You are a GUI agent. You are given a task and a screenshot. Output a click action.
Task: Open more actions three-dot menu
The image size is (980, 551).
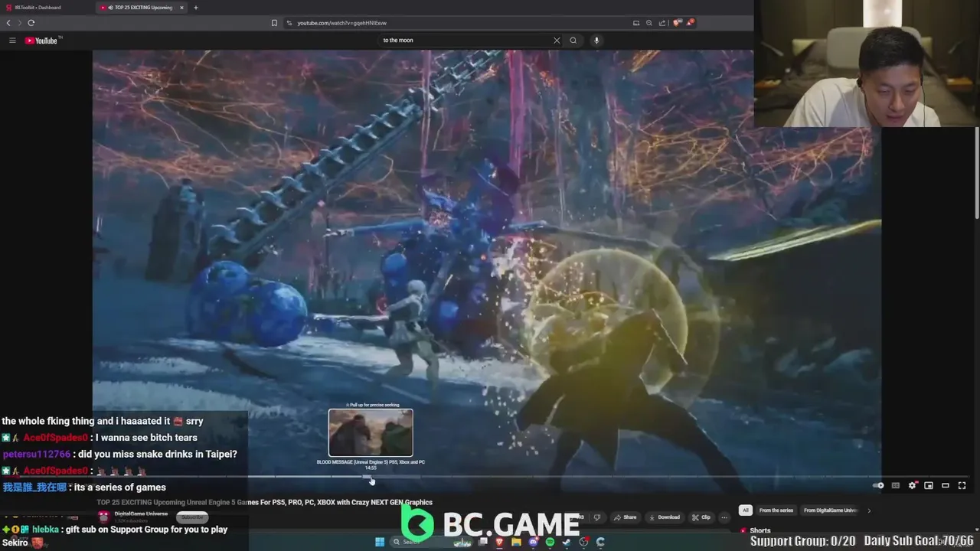click(724, 517)
